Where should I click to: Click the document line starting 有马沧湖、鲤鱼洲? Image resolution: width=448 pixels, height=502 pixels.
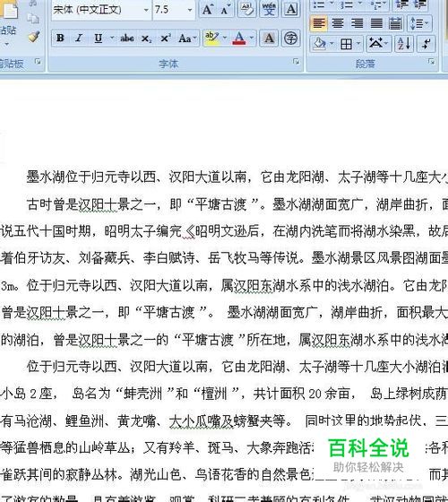224,420
